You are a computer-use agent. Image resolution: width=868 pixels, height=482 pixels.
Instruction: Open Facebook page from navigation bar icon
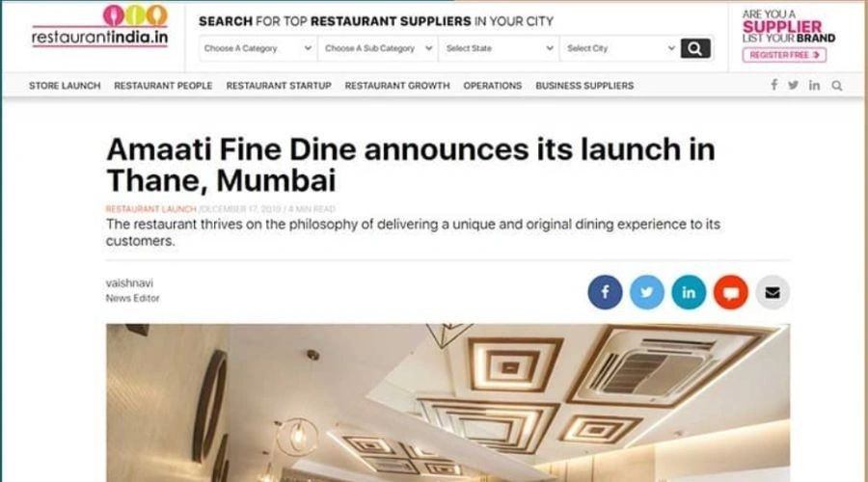tap(773, 85)
